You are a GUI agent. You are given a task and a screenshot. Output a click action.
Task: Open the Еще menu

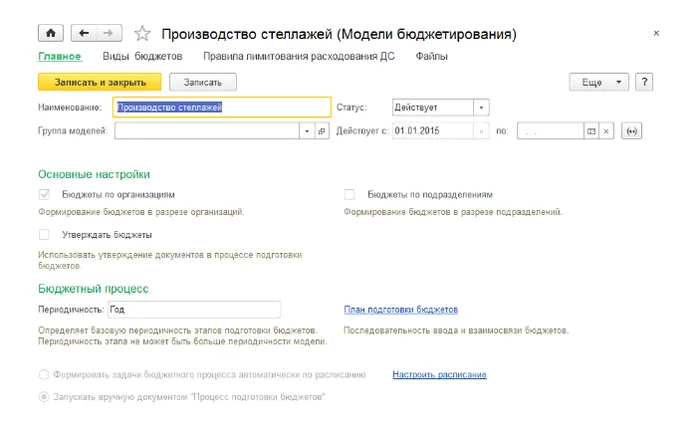[599, 82]
